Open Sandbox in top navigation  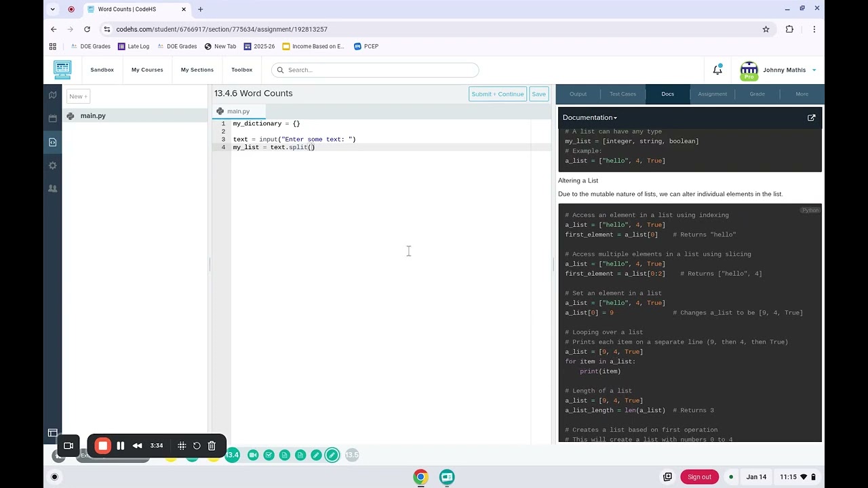tap(102, 70)
